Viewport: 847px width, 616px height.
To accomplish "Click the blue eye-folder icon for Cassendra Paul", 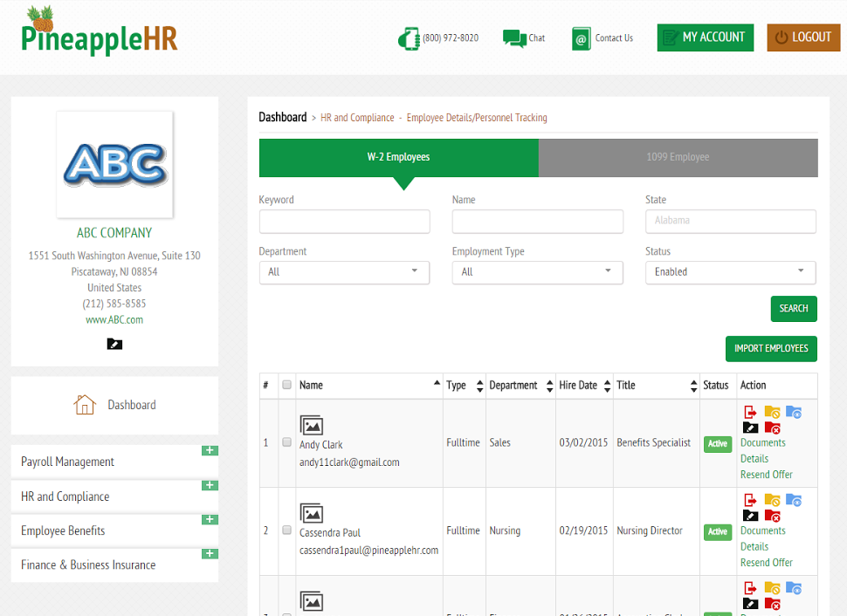I will point(794,501).
